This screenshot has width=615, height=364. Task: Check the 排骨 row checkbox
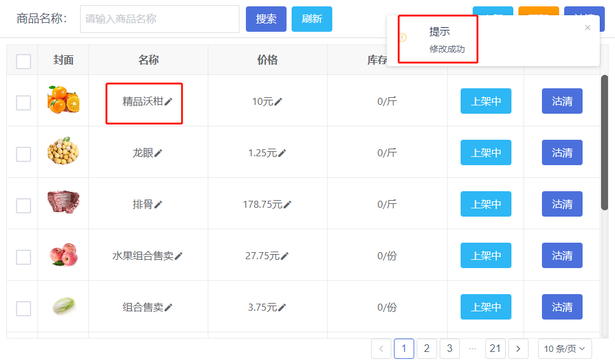click(24, 206)
